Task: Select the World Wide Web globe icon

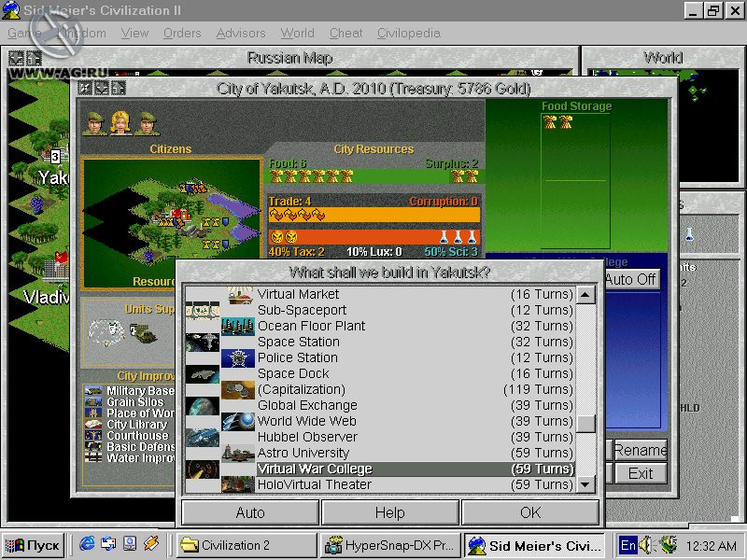Action: coord(238,422)
